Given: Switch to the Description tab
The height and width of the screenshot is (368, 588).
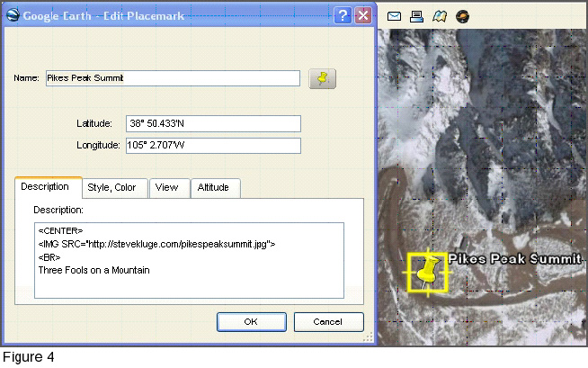Looking at the screenshot, I should click(x=45, y=187).
